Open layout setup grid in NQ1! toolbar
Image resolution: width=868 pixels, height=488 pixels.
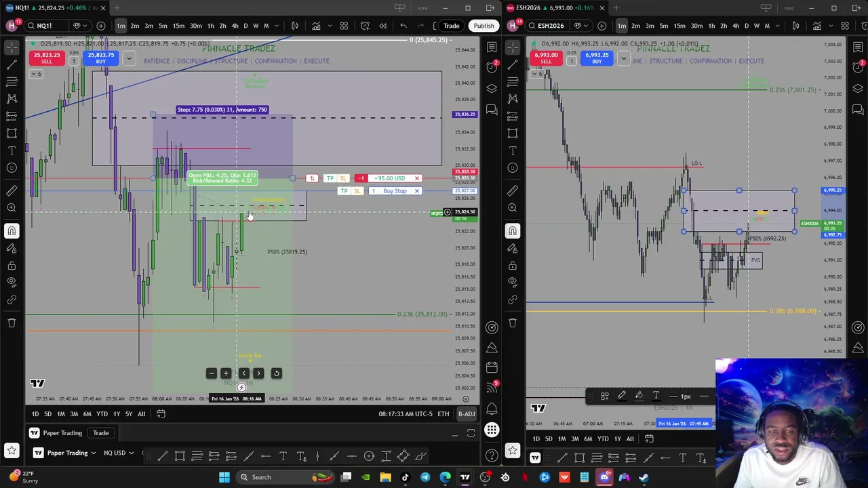(344, 26)
